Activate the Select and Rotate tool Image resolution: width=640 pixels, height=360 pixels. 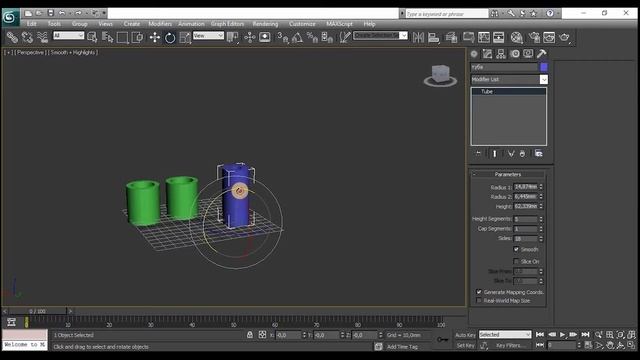click(x=170, y=38)
